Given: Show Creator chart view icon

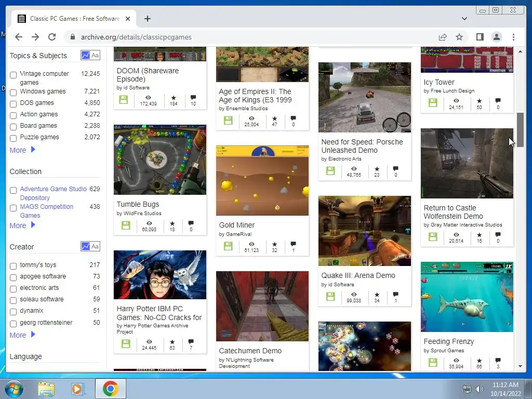Looking at the screenshot, I should click(x=85, y=246).
